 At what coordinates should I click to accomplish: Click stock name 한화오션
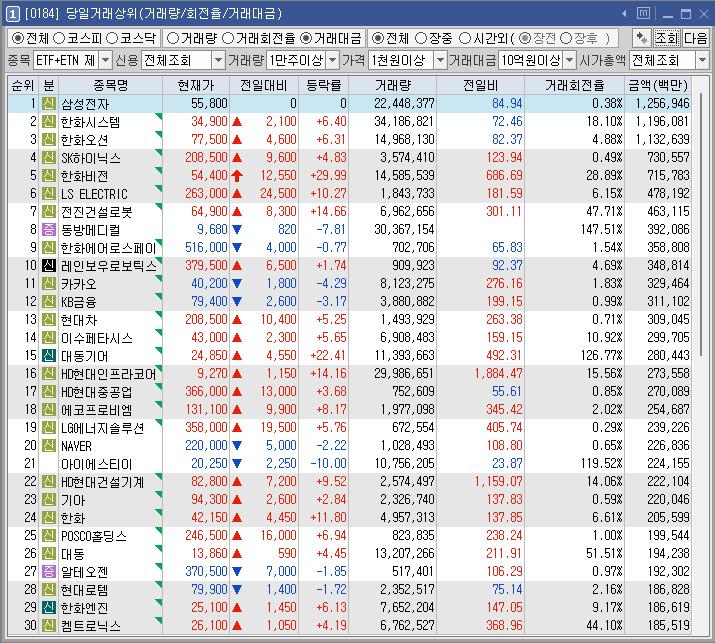pyautogui.click(x=84, y=140)
